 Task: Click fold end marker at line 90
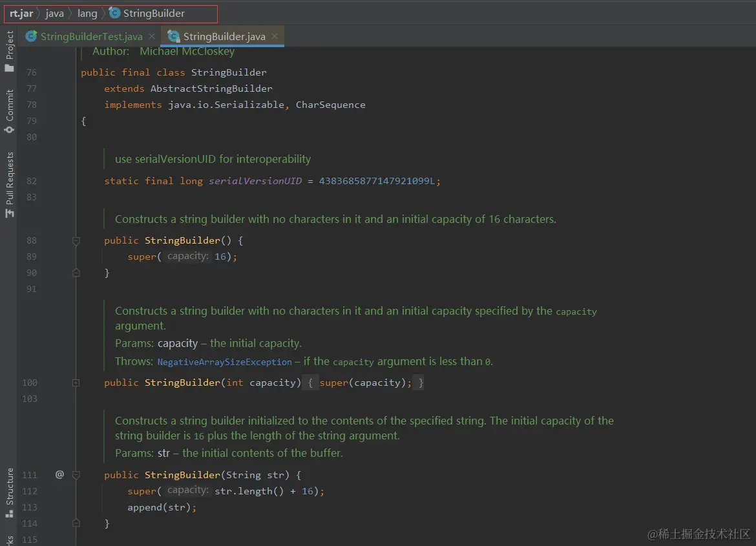click(76, 273)
